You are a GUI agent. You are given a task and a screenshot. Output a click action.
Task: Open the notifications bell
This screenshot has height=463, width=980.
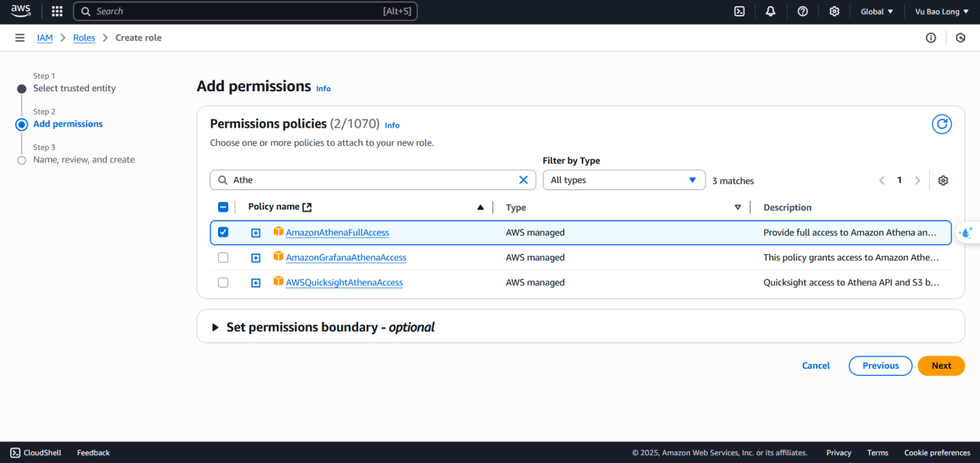770,12
